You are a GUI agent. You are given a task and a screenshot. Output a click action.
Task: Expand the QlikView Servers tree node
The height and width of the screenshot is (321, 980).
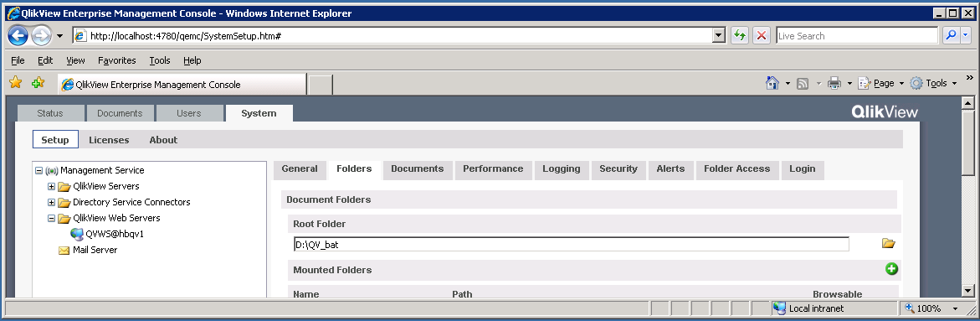pyautogui.click(x=51, y=186)
